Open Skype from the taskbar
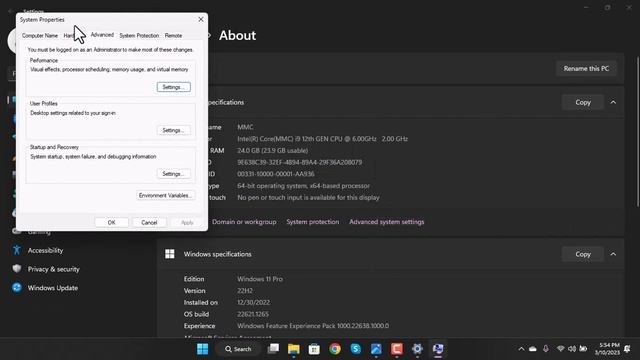 [x=356, y=349]
